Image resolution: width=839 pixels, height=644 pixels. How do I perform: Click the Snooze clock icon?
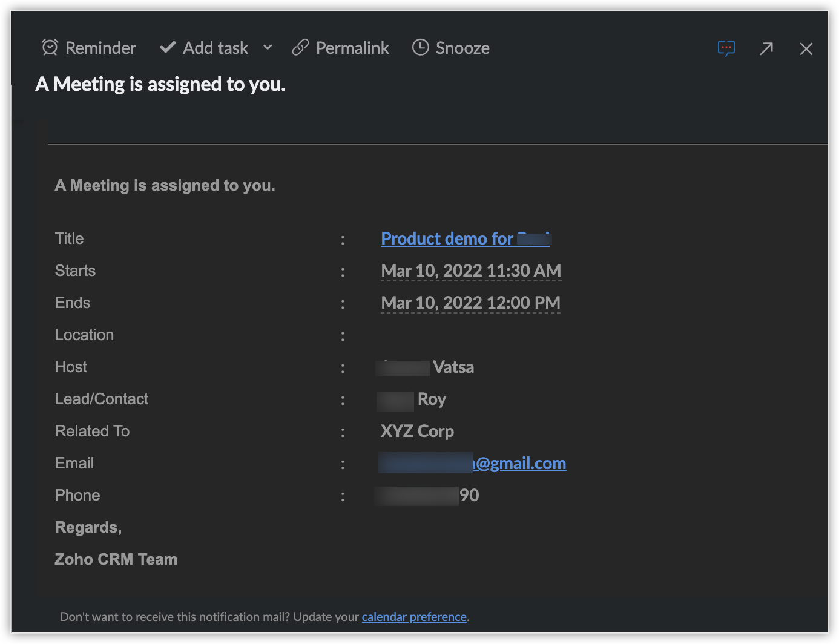[420, 47]
